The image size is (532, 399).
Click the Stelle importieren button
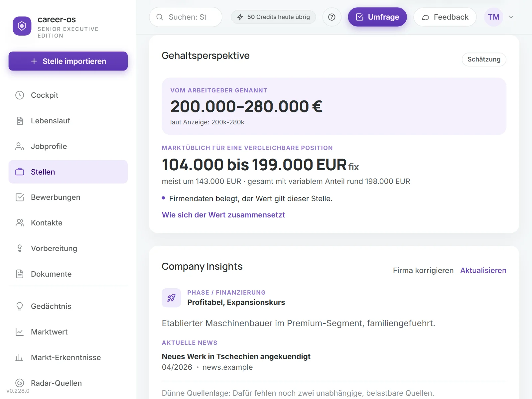pyautogui.click(x=68, y=61)
